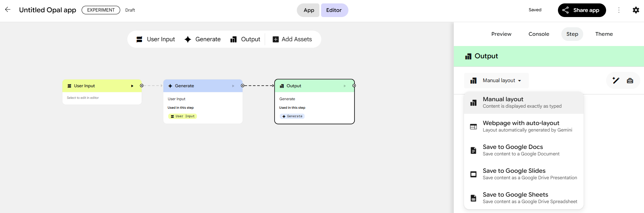This screenshot has width=644, height=213.
Task: Add a User Input step from toolbar
Action: point(155,39)
